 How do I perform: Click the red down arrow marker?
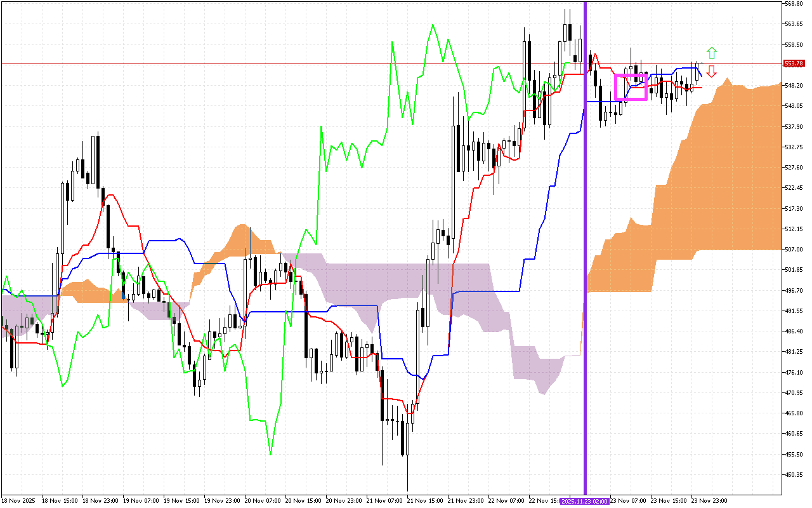point(712,70)
